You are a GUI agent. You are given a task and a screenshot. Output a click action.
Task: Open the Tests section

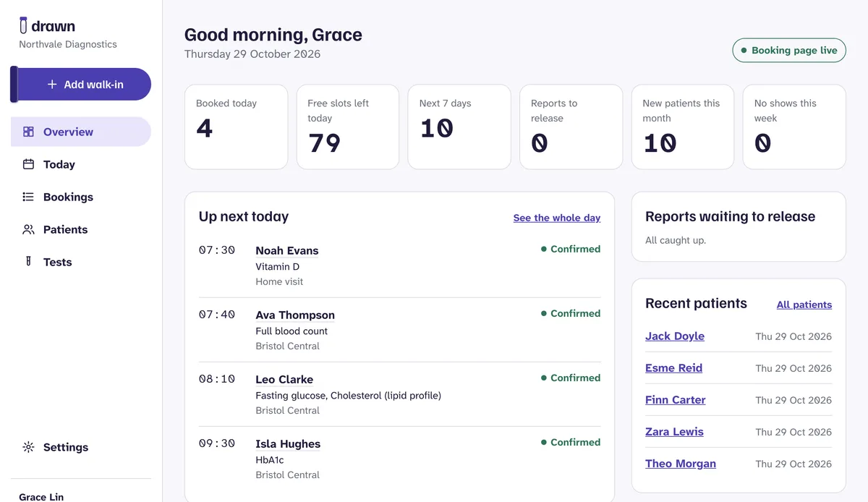point(81,262)
